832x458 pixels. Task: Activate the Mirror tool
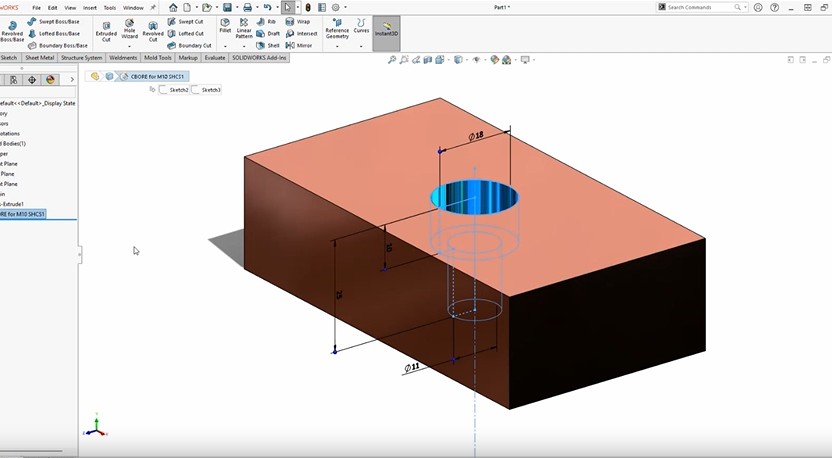tap(299, 46)
